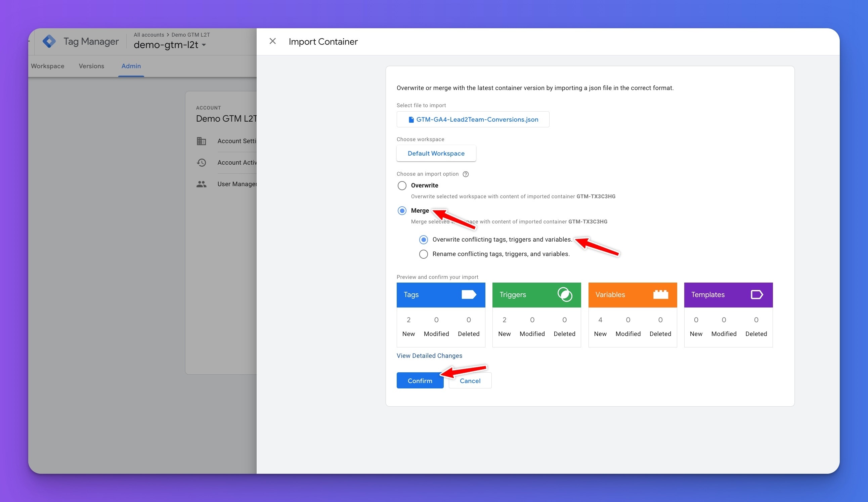Switch to the Versions tab
The height and width of the screenshot is (502, 868).
91,66
